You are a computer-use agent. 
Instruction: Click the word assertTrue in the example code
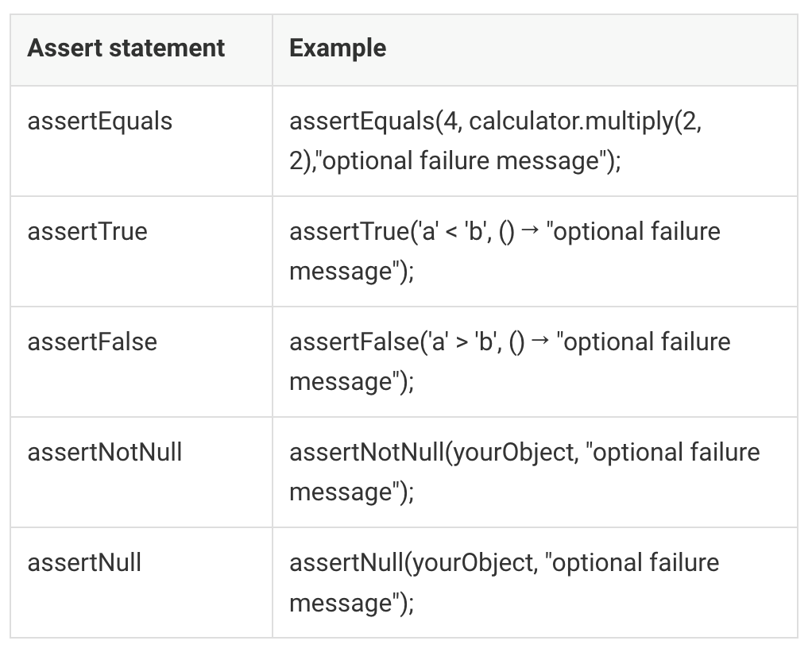[x=349, y=232]
